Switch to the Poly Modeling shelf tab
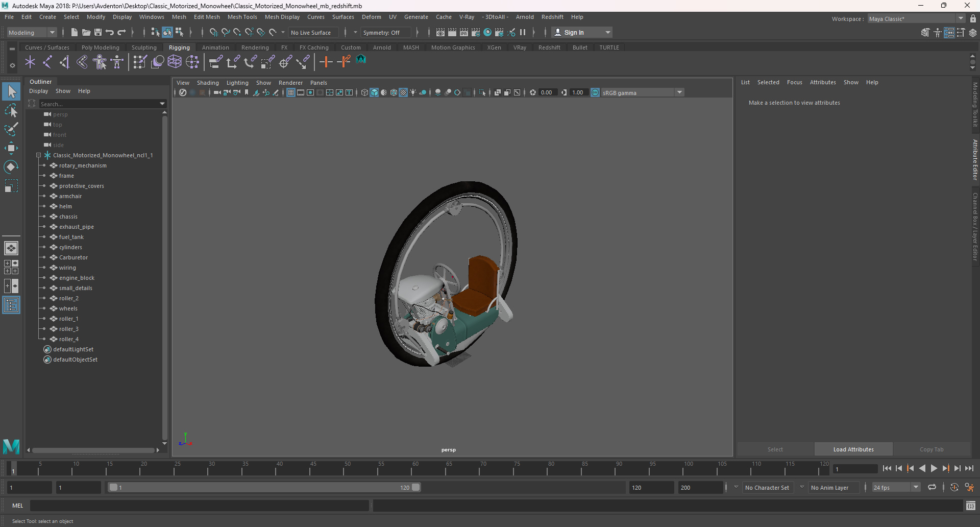980x527 pixels. [101, 47]
